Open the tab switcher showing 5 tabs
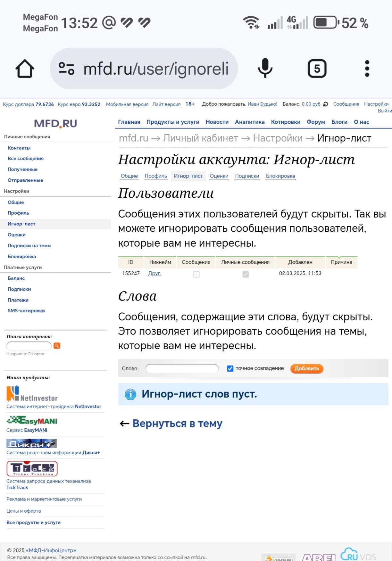 click(x=317, y=69)
